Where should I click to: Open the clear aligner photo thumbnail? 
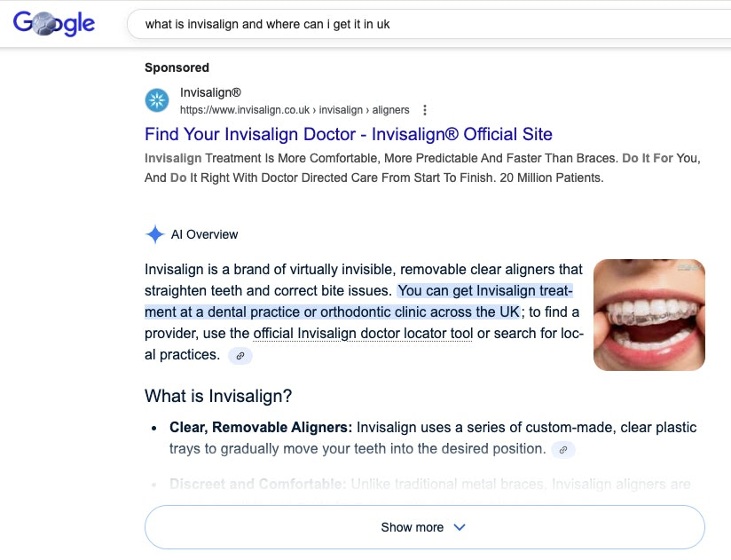point(648,314)
